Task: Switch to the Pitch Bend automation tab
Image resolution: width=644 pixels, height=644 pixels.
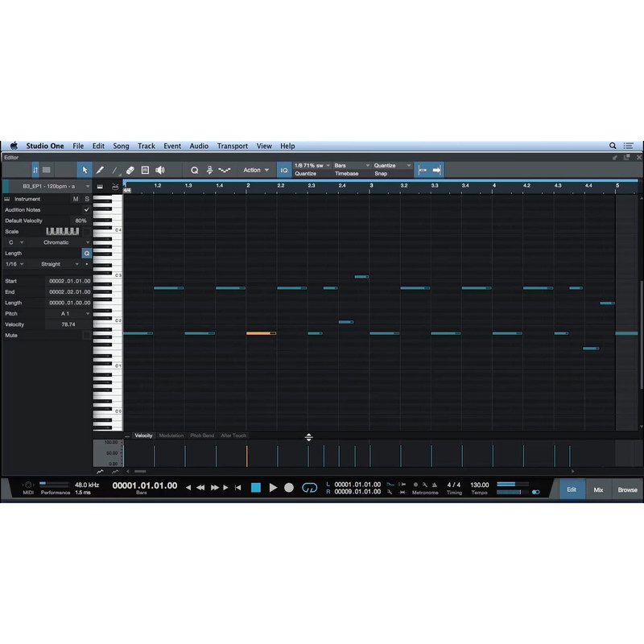Action: (x=202, y=436)
